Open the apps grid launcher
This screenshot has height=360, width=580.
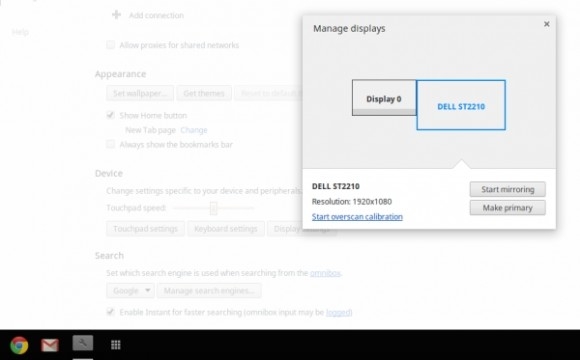(116, 345)
